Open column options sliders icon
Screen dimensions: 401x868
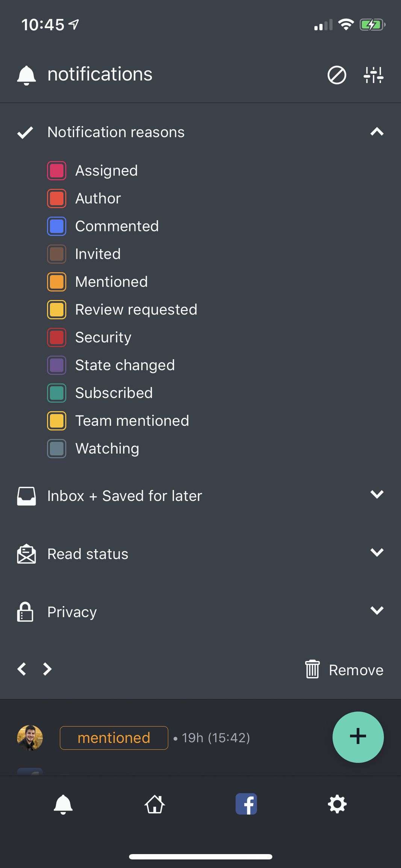tap(373, 75)
